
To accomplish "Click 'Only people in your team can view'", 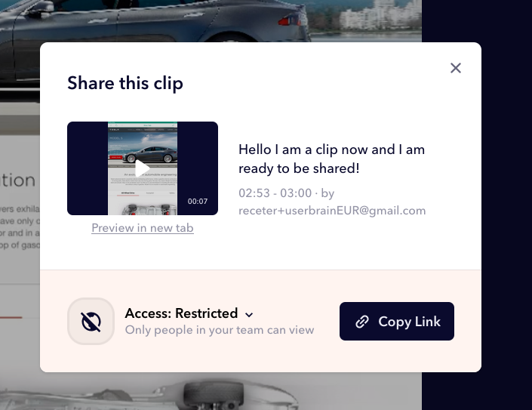I will (x=220, y=330).
